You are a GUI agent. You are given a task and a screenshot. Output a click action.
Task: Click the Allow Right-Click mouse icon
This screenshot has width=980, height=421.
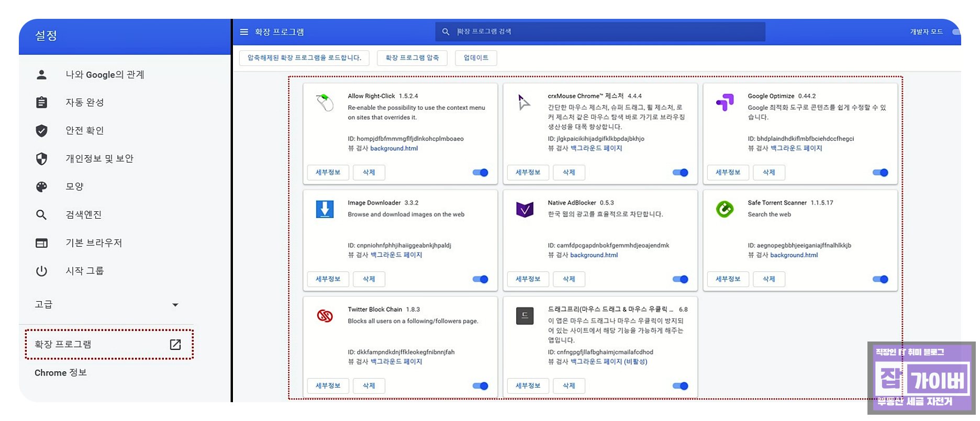325,102
